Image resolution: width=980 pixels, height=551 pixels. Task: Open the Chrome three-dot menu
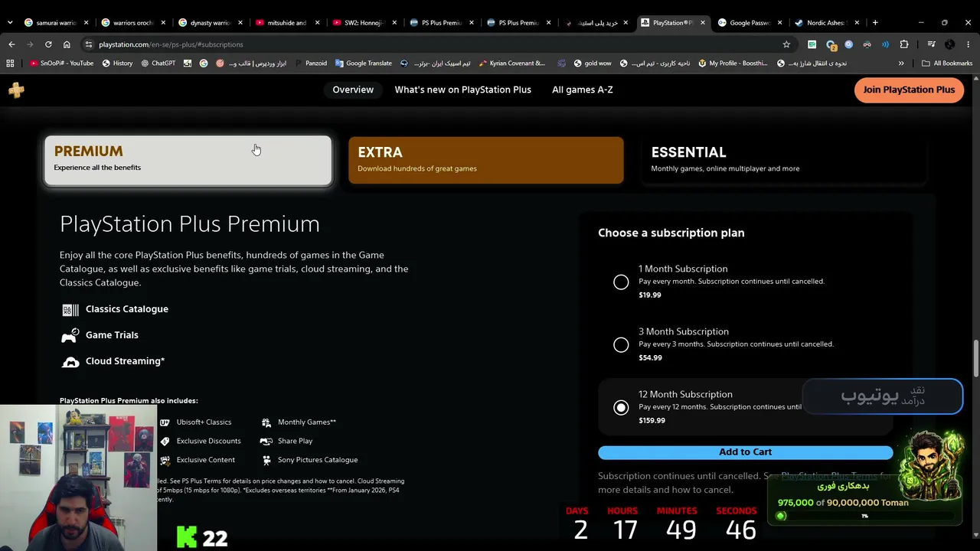point(969,44)
